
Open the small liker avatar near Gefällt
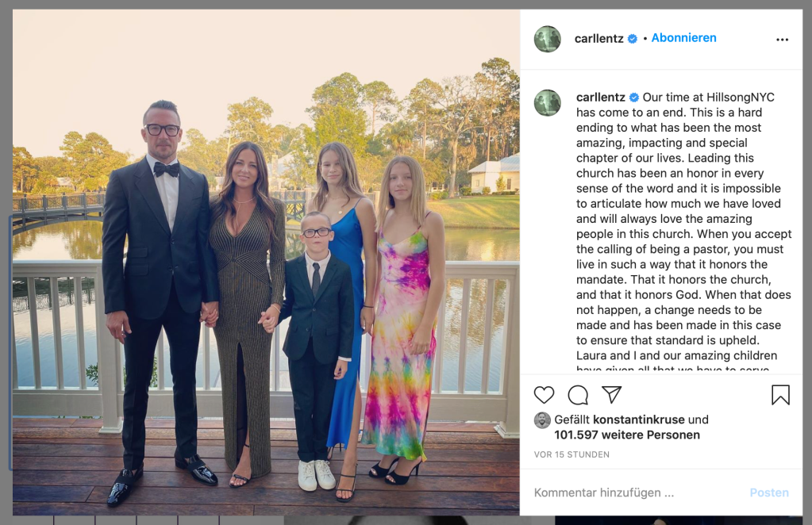pyautogui.click(x=542, y=420)
